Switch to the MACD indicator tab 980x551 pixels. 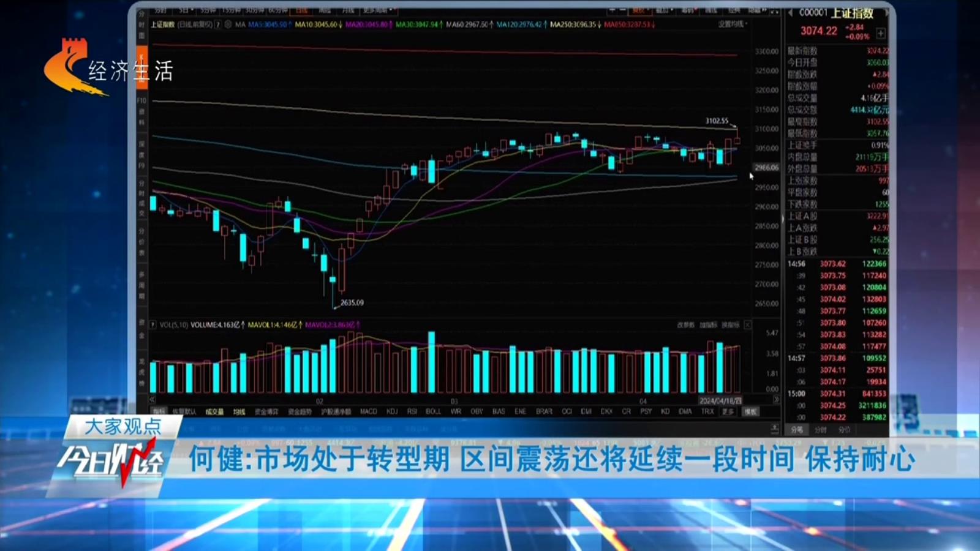tap(369, 411)
